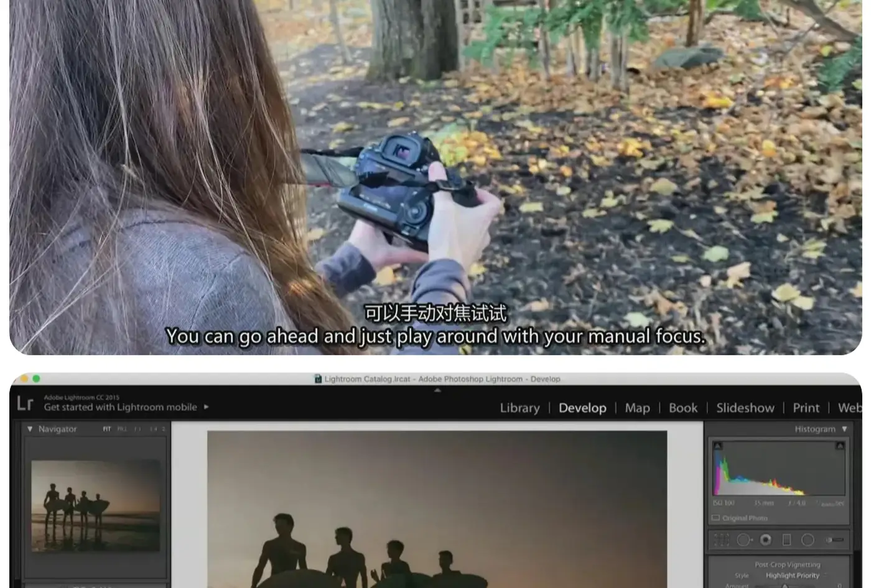The image size is (871, 588).
Task: Click the document icon in the window title
Action: point(318,379)
